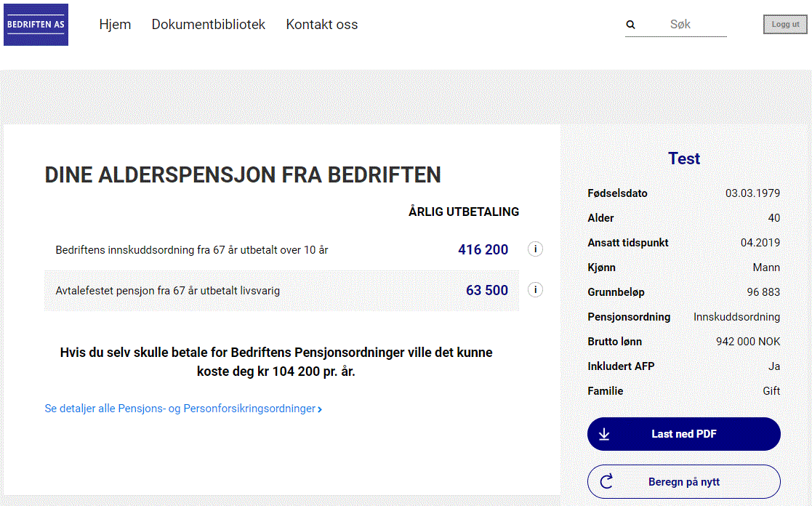
Task: Click the Alder label
Action: 600,218
